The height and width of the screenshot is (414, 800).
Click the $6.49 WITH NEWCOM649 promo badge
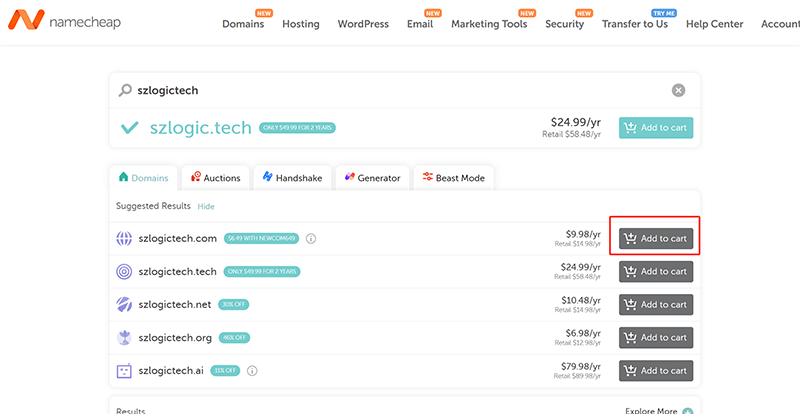(x=261, y=238)
